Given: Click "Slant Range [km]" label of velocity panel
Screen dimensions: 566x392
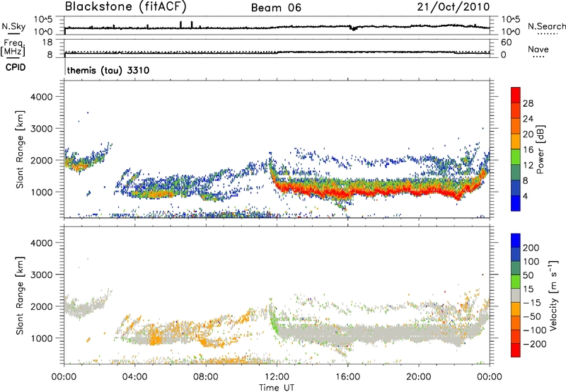Looking at the screenshot, I should 20,295.
